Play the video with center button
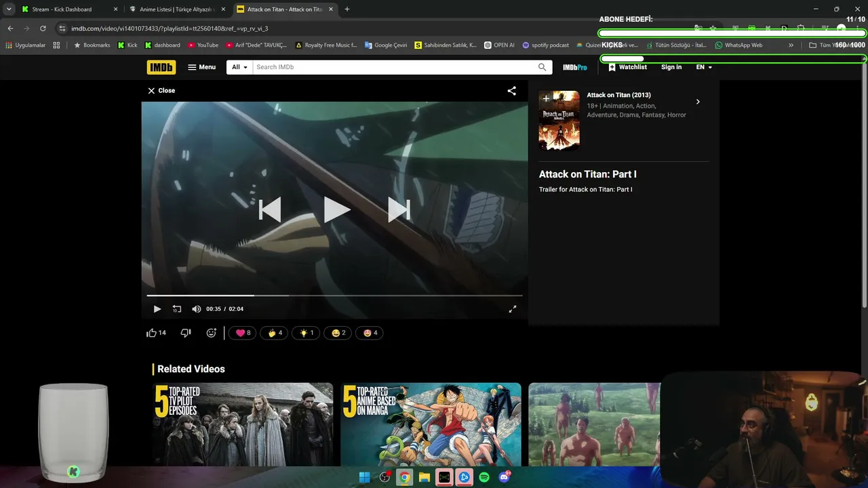 click(336, 209)
